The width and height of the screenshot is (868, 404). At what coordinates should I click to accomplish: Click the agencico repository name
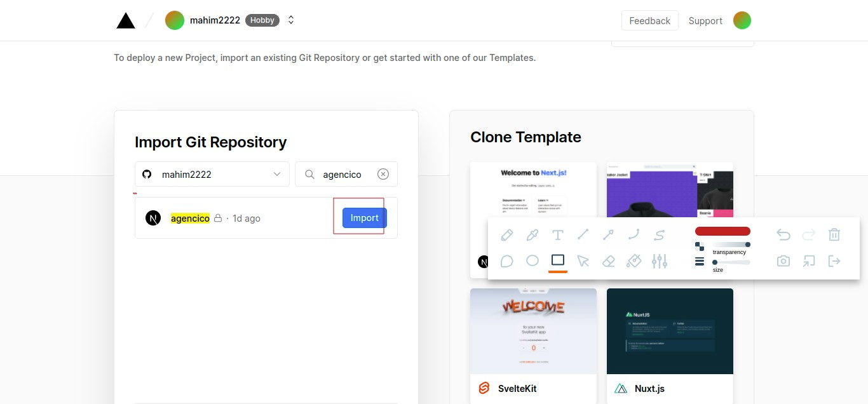[x=190, y=218]
